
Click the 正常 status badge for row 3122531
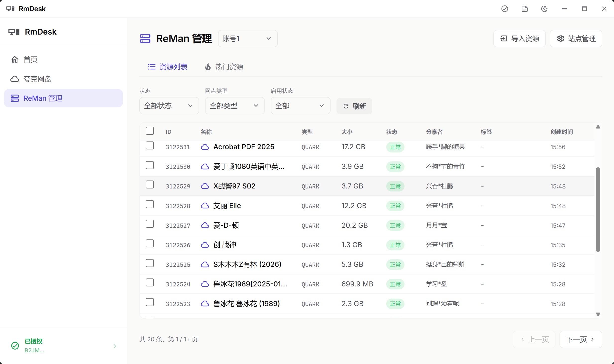pos(395,147)
